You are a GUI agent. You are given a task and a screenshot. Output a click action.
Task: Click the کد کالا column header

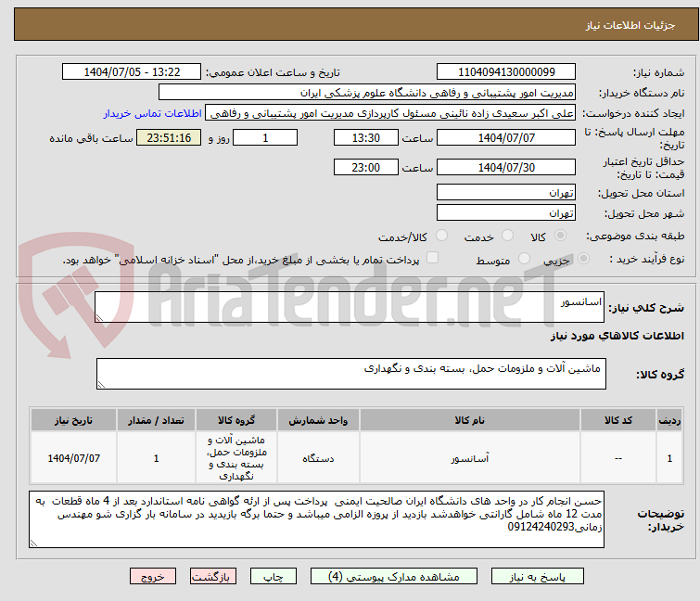point(618,420)
